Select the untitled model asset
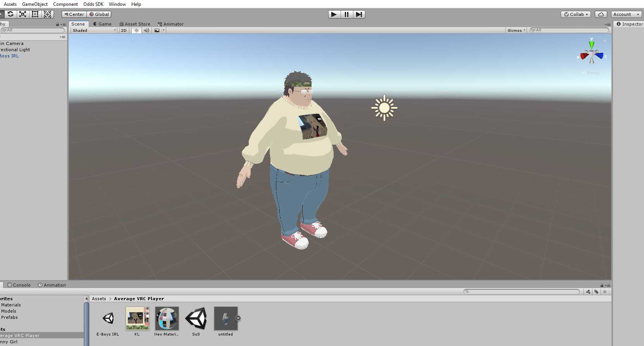The width and height of the screenshot is (644, 346). 226,321
